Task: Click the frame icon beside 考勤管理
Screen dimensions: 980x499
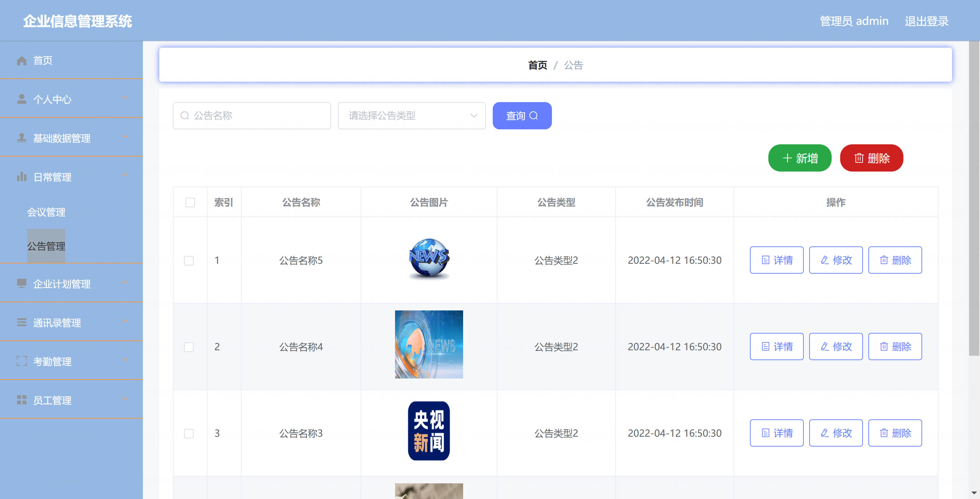Action: point(22,361)
